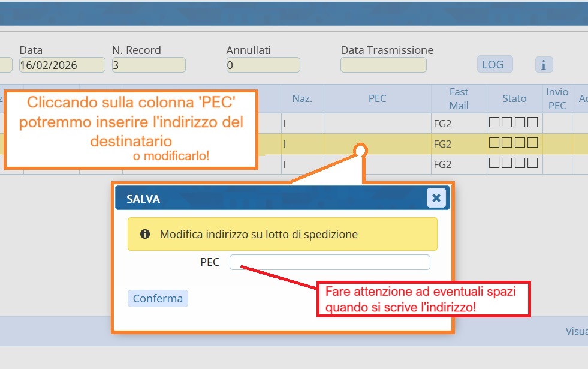Focus the PEC input field in the dialog

330,262
